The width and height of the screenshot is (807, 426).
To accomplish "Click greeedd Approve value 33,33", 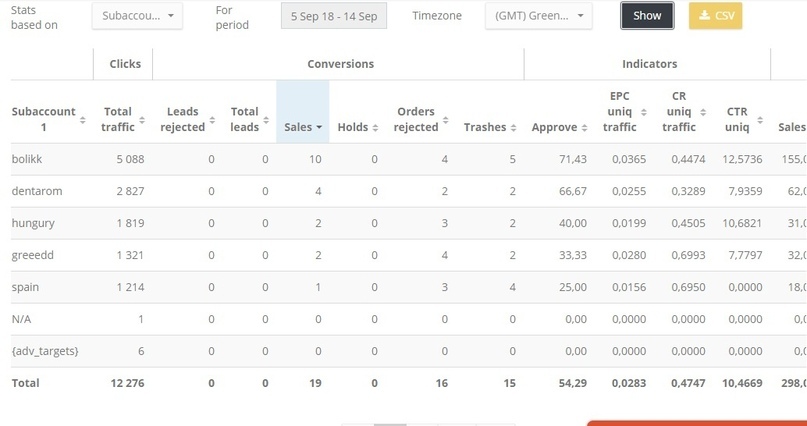I will (x=573, y=255).
